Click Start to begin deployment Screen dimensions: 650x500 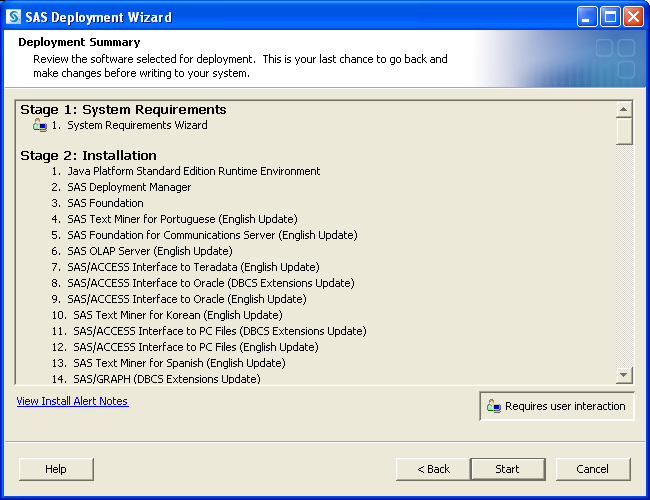point(508,469)
